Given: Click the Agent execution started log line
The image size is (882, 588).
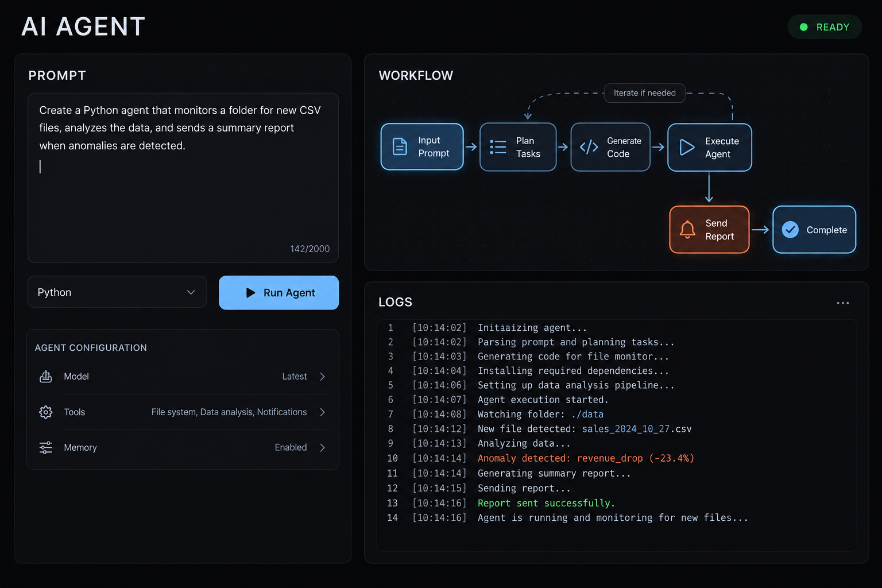Looking at the screenshot, I should pyautogui.click(x=543, y=400).
